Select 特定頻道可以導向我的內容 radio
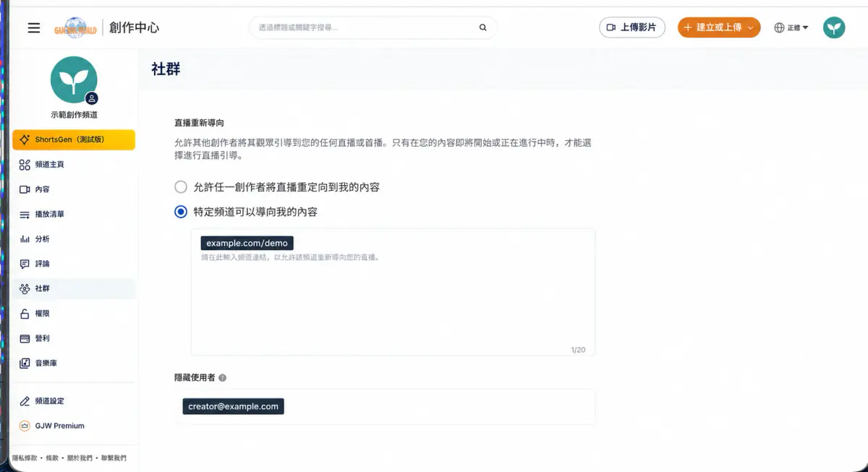868x472 pixels. point(181,212)
